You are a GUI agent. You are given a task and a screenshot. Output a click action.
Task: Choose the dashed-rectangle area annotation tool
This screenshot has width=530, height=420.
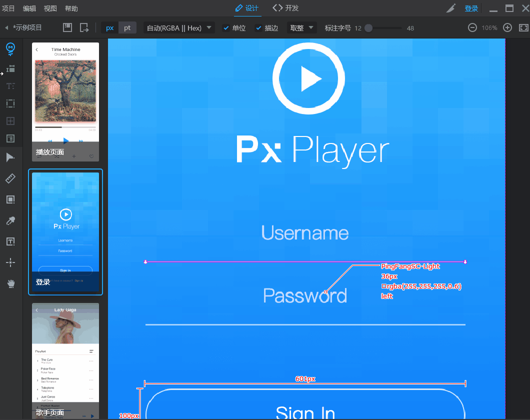click(10, 103)
